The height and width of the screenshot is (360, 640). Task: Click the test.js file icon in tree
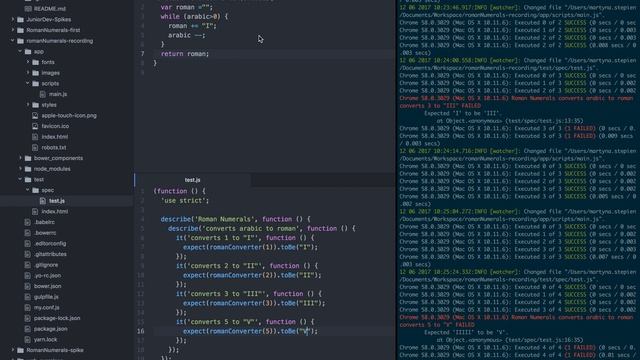(x=43, y=201)
